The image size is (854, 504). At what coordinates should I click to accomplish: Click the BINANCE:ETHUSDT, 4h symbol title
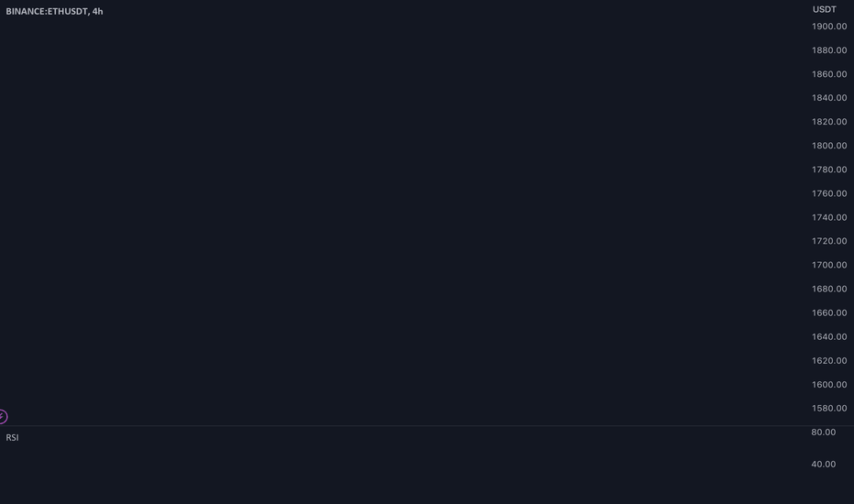click(x=54, y=11)
